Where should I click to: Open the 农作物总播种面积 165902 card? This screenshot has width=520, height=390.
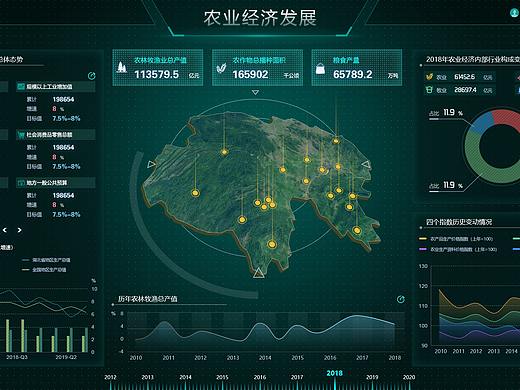(257, 68)
